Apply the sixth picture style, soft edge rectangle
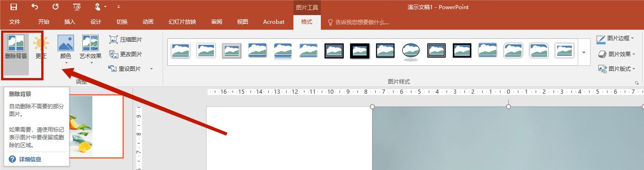The width and height of the screenshot is (644, 170). click(309, 50)
